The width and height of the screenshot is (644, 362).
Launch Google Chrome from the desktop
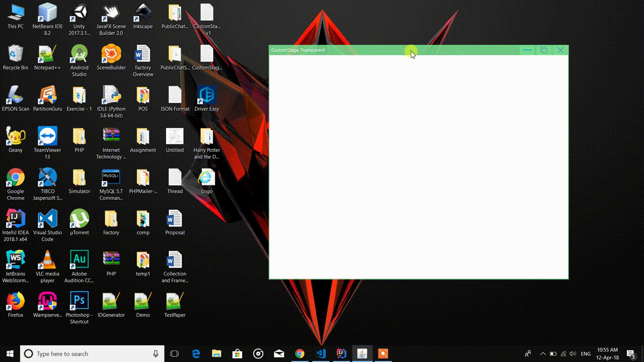(16, 184)
